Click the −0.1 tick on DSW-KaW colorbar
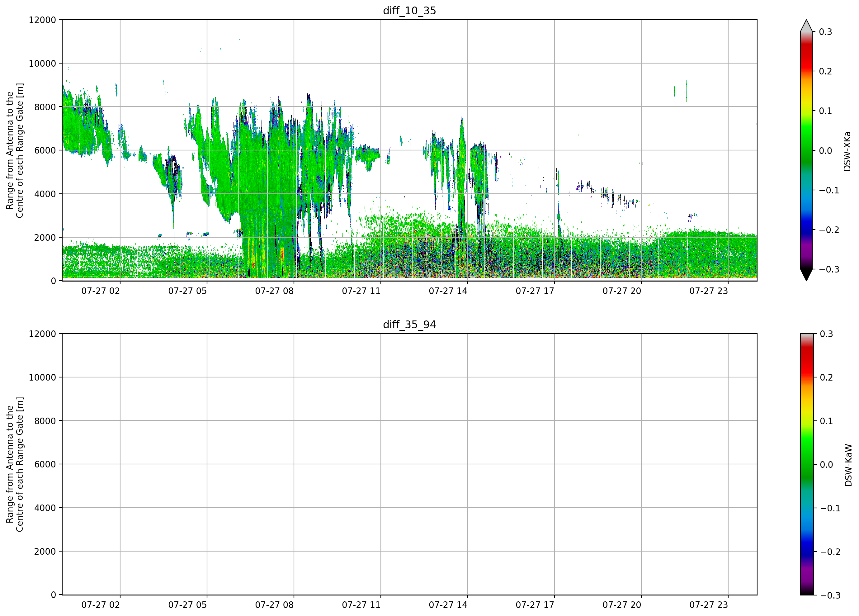 coord(830,508)
